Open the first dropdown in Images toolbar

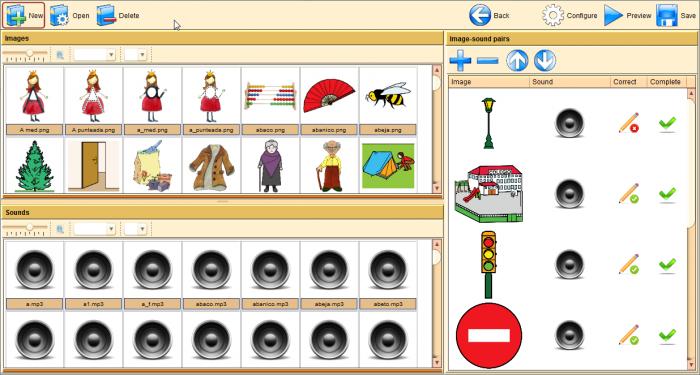[x=95, y=55]
